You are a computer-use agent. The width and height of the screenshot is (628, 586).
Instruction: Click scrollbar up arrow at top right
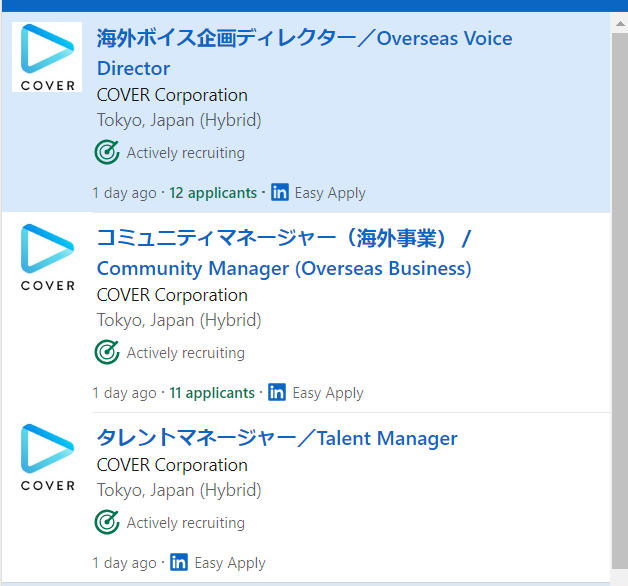point(620,23)
